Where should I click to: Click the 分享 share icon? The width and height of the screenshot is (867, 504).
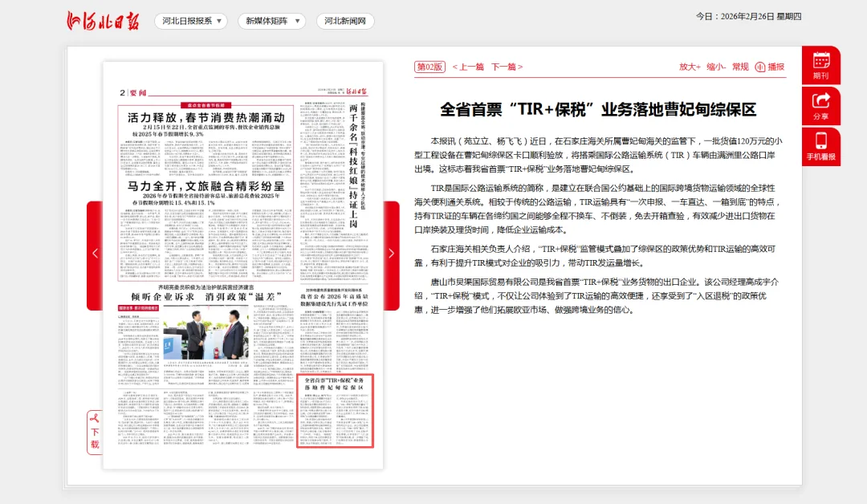(821, 106)
